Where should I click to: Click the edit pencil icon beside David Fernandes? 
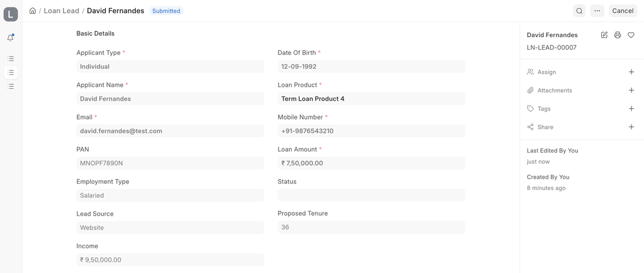tap(604, 35)
